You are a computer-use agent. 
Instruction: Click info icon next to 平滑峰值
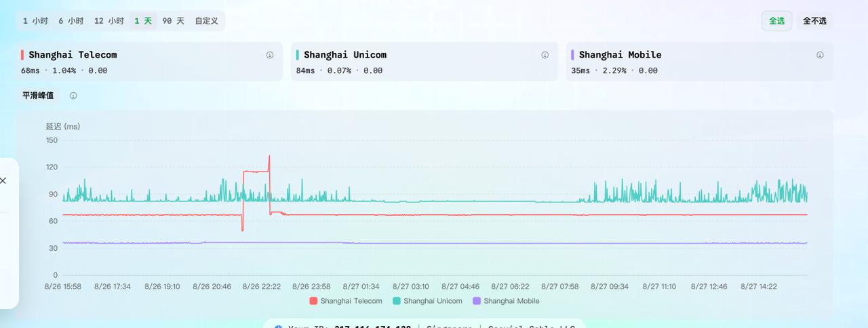[x=73, y=96]
